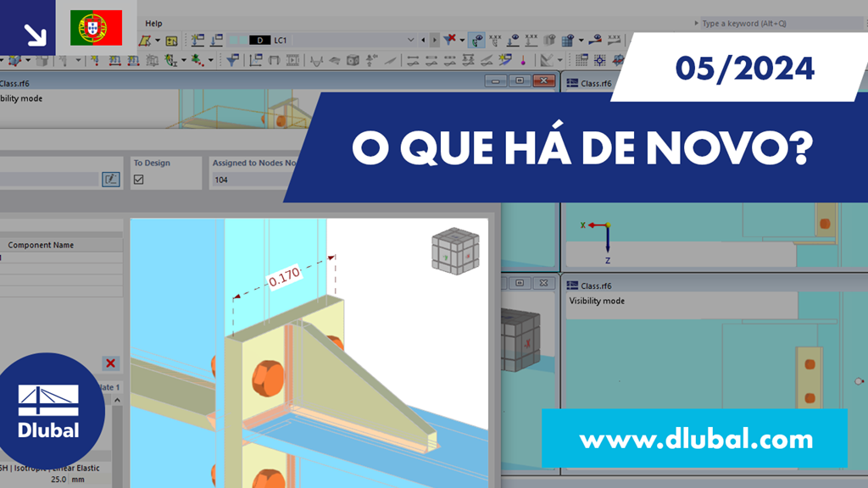This screenshot has width=868, height=488.
Task: Click the filter with red X icon
Action: pyautogui.click(x=450, y=39)
